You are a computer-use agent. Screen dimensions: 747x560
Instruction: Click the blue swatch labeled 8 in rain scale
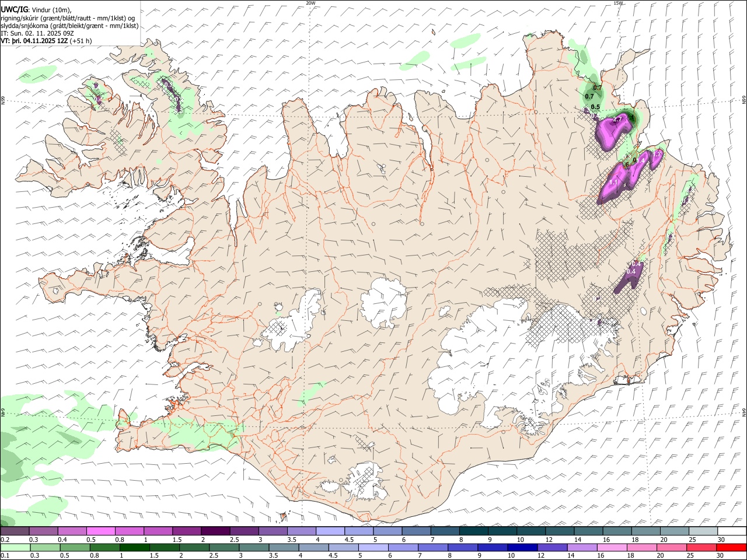tap(462, 548)
